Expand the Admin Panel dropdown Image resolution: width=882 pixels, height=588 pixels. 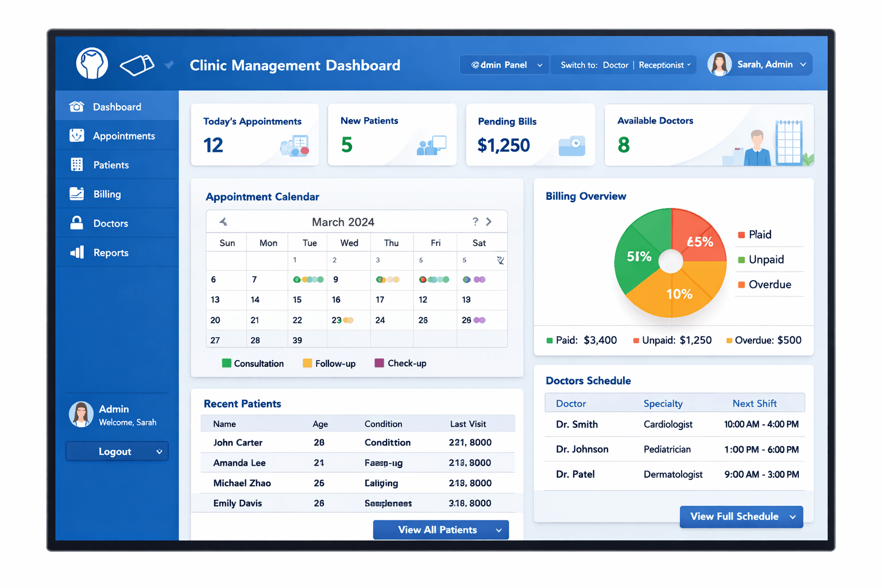coord(504,64)
